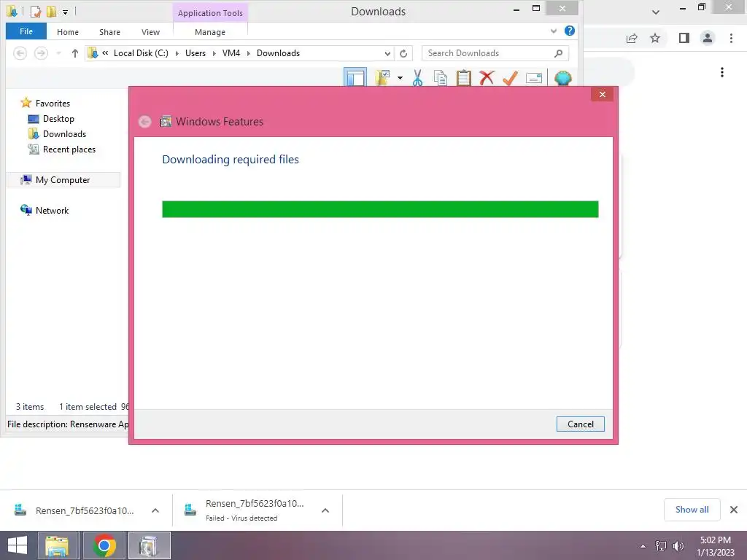Show hidden system tray icons
The image size is (747, 560).
coord(643,546)
